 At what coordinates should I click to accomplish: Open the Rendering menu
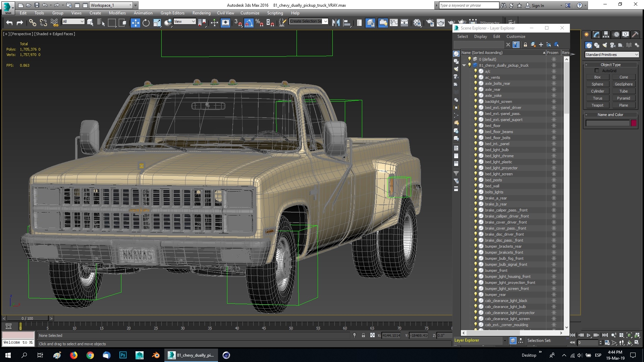click(201, 13)
